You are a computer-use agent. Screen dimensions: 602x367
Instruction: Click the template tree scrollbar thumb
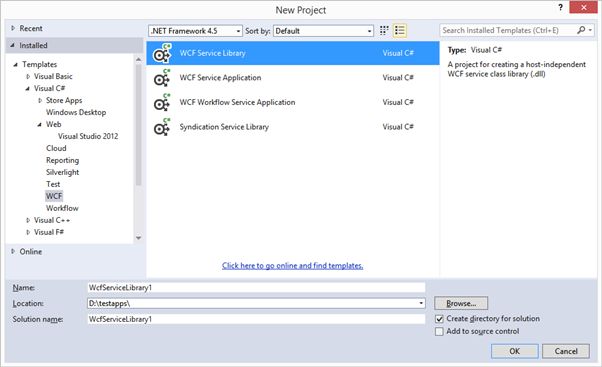coord(139,125)
